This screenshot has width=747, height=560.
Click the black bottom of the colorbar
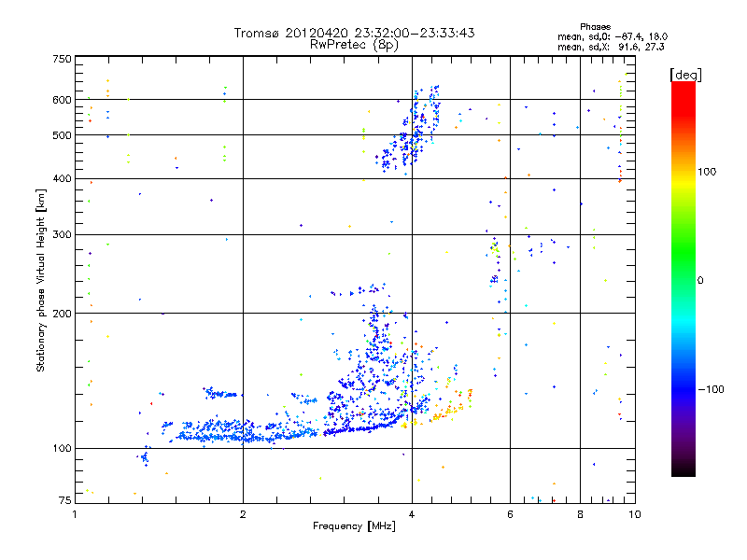pos(684,469)
